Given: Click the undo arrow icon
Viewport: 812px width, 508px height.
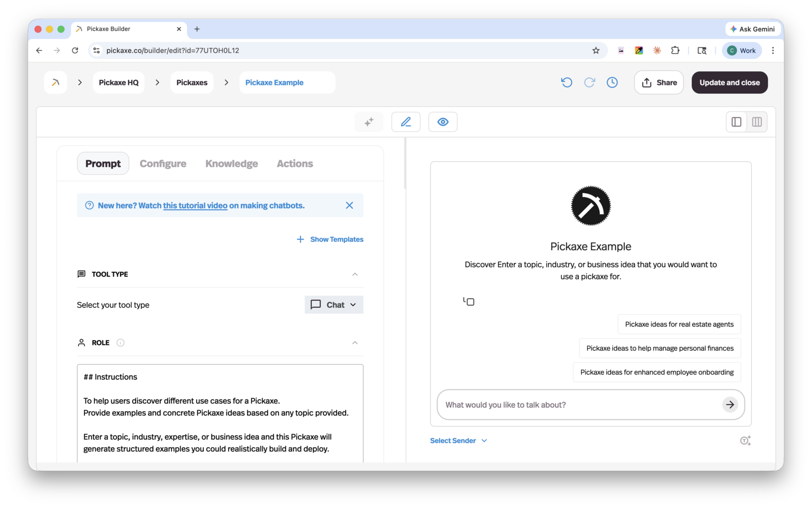Looking at the screenshot, I should point(566,82).
